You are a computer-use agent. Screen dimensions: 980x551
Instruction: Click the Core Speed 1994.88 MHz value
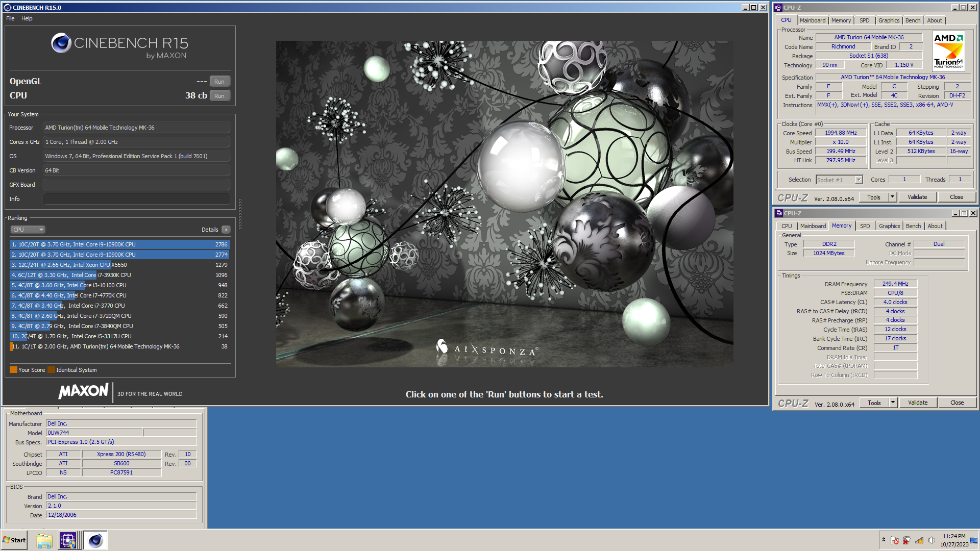tap(841, 133)
